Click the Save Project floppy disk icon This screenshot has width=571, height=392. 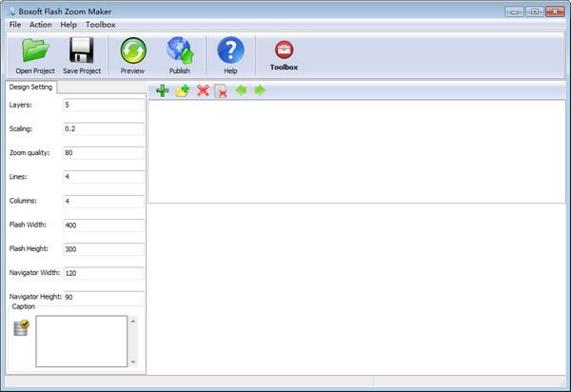[x=82, y=49]
